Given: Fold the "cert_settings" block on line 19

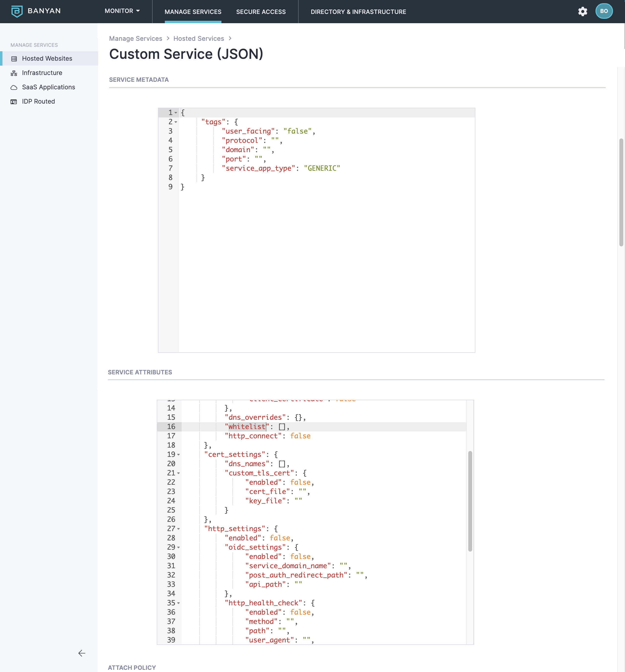Looking at the screenshot, I should point(178,455).
